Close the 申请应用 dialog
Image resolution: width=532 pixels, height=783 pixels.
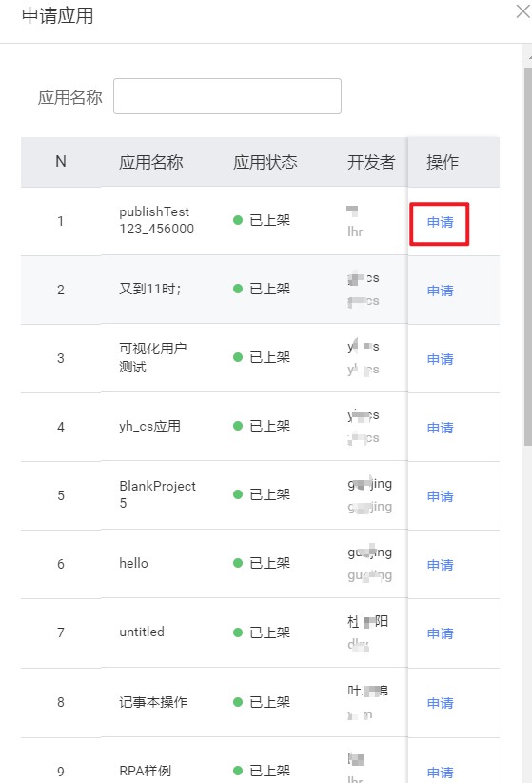pyautogui.click(x=522, y=11)
